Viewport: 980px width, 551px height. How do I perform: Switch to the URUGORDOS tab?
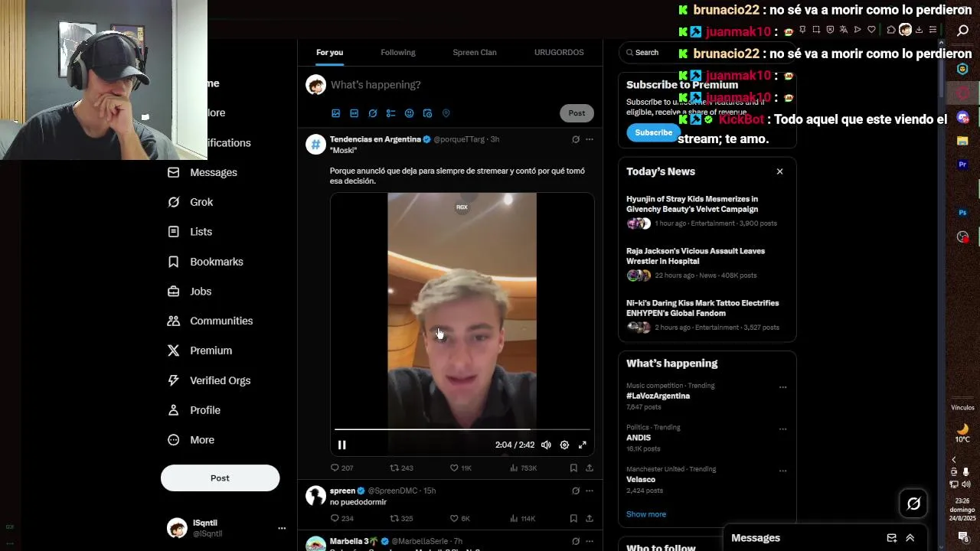coord(559,52)
